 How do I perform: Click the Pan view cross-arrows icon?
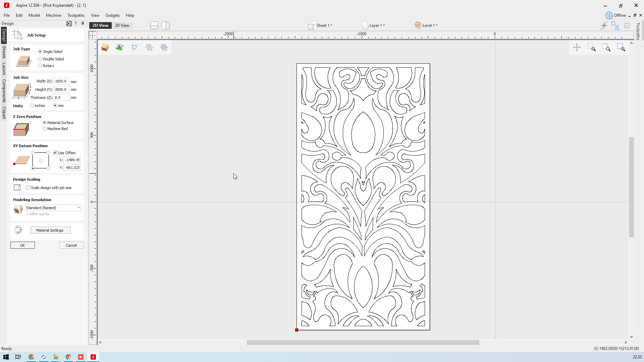point(577,48)
